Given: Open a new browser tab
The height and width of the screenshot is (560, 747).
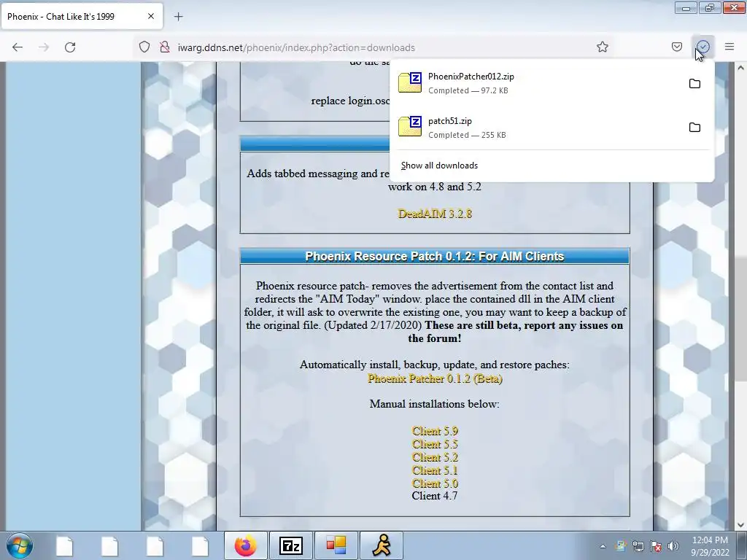Looking at the screenshot, I should point(178,17).
